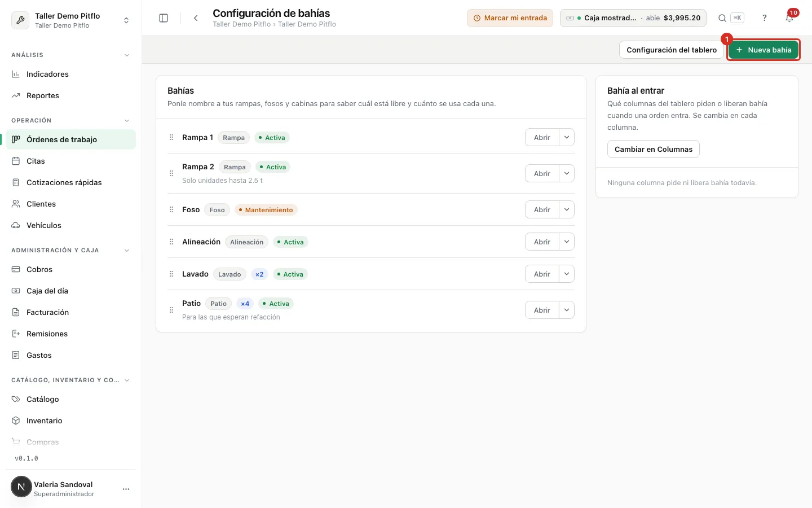Expand the Foso actions dropdown
This screenshot has width=812, height=508.
(567, 209)
